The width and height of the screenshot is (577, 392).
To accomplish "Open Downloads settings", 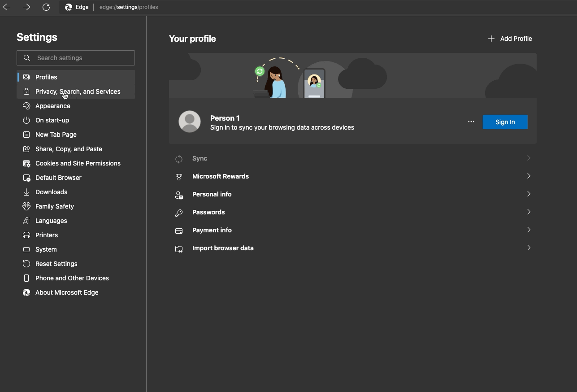I will (x=76, y=192).
